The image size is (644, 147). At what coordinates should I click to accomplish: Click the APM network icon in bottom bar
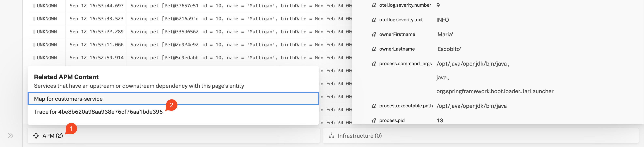pyautogui.click(x=36, y=136)
